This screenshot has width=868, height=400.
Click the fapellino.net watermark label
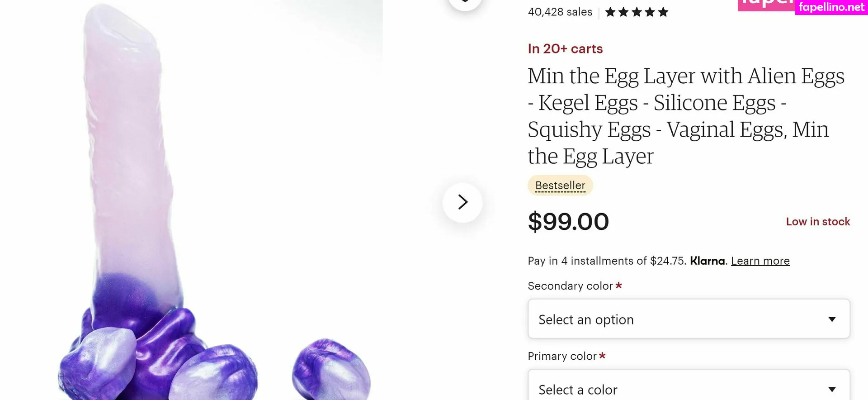pyautogui.click(x=831, y=7)
